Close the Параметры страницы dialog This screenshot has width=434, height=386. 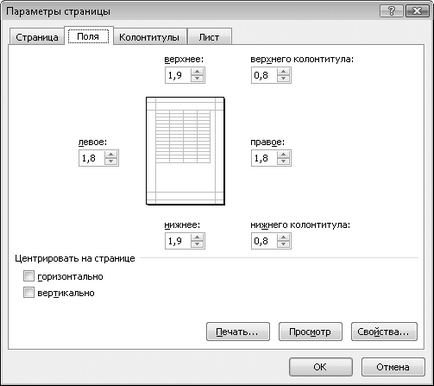pos(417,11)
